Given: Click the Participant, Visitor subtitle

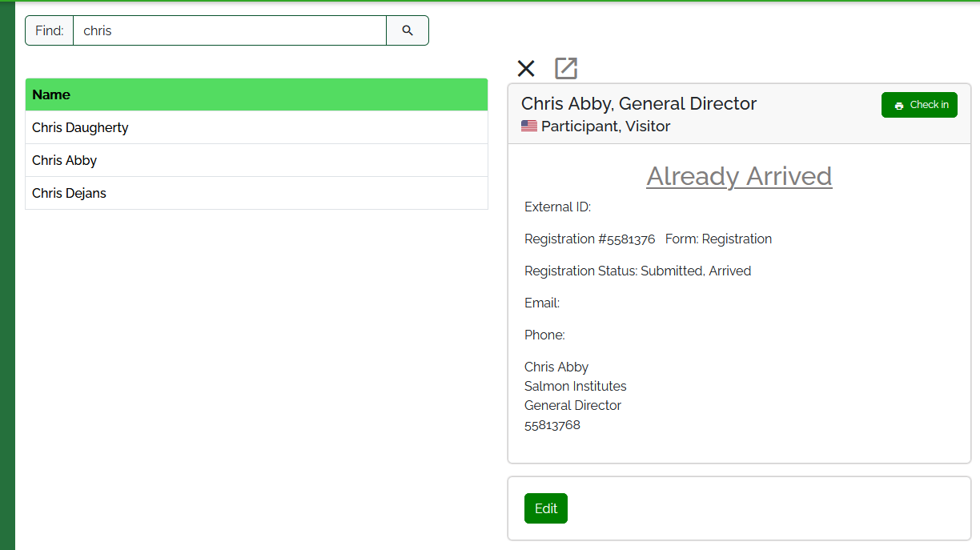Looking at the screenshot, I should pos(605,126).
